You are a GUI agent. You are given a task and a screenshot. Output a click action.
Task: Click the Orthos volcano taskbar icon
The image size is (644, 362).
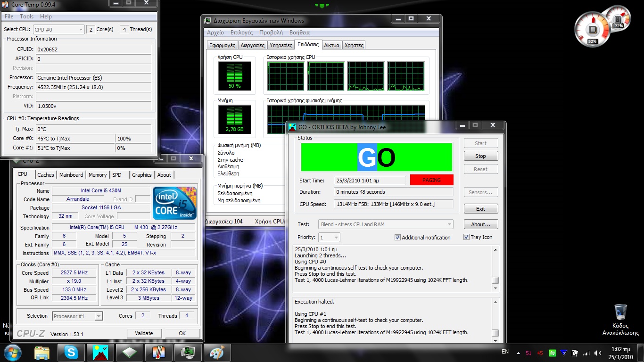[100, 352]
